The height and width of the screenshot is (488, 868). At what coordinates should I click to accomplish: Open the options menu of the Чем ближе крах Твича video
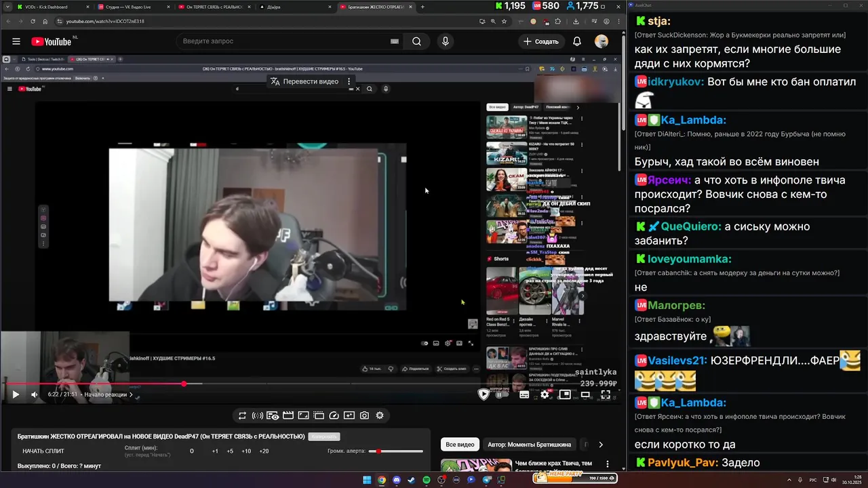(x=606, y=464)
